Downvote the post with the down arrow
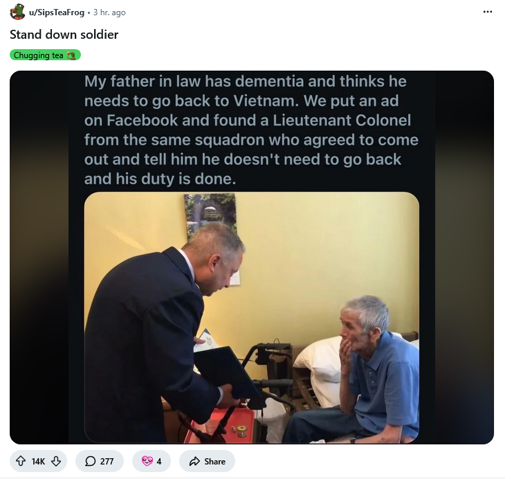The width and height of the screenshot is (512, 479). pyautogui.click(x=56, y=461)
